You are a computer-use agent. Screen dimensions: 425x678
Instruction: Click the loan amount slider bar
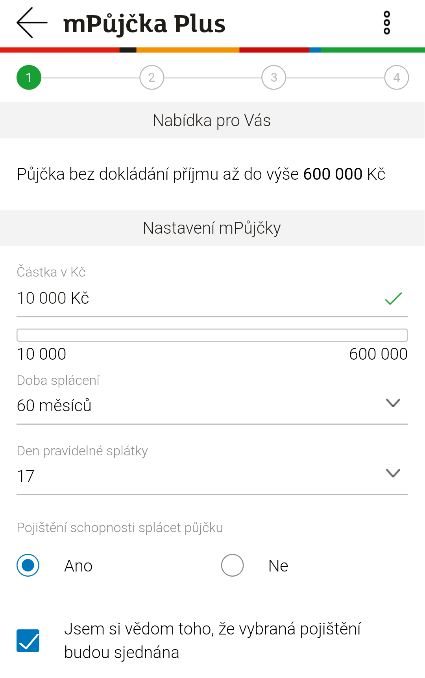212,335
